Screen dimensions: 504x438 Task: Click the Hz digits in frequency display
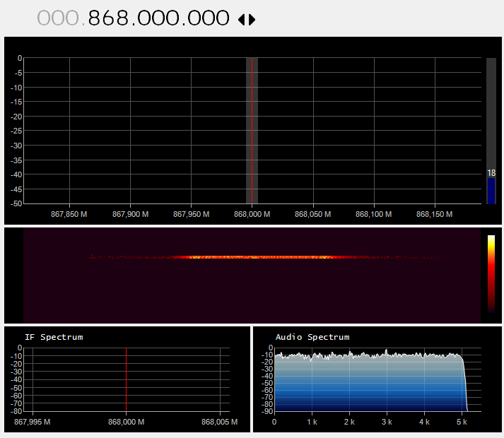pyautogui.click(x=209, y=18)
